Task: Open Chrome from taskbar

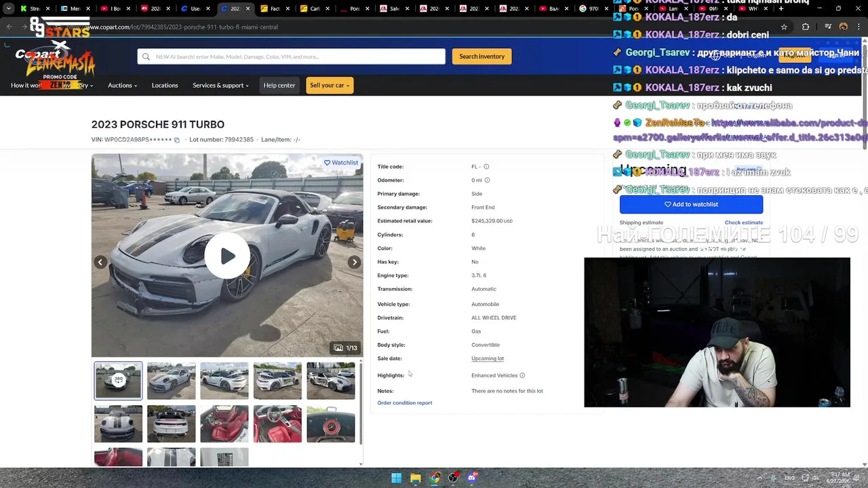Action: [435, 478]
